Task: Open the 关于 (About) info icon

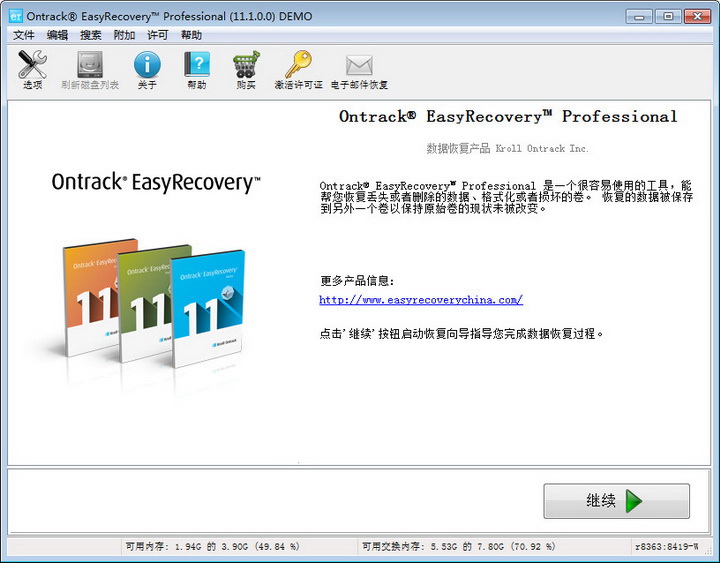Action: tap(147, 69)
